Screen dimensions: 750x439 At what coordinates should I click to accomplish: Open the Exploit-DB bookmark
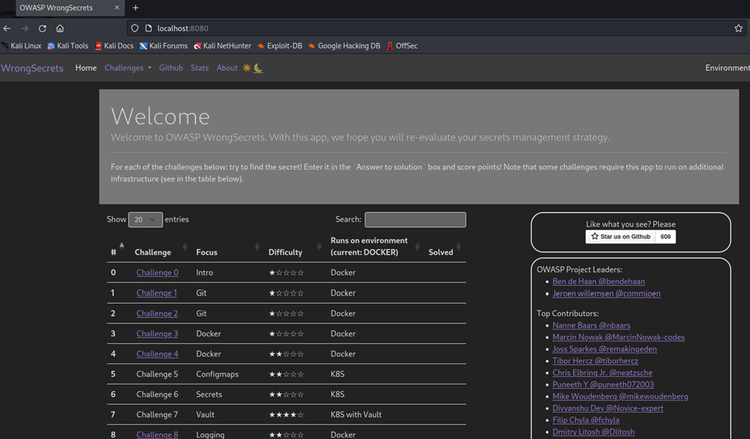coord(280,46)
